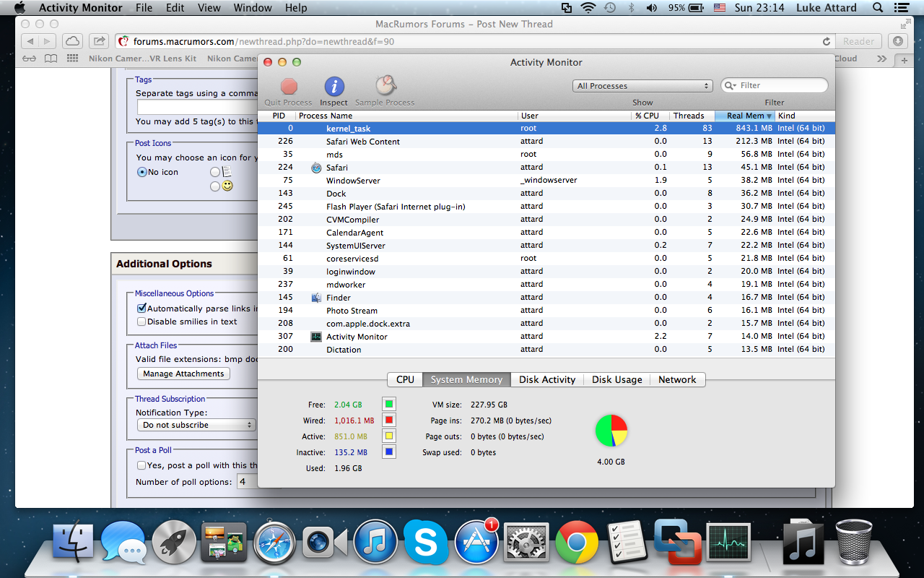Screen dimensions: 924x578
Task: Open the All Processes dropdown
Action: coord(642,86)
